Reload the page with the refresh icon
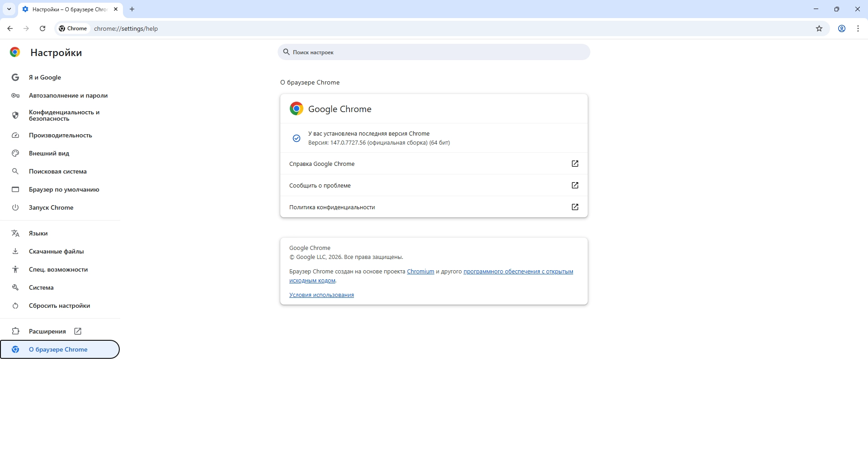 [42, 28]
